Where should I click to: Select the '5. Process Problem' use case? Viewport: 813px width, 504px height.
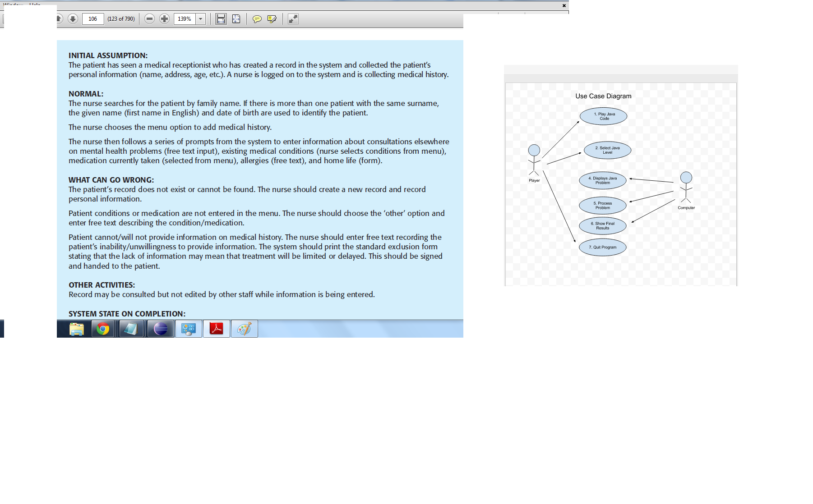[603, 206]
